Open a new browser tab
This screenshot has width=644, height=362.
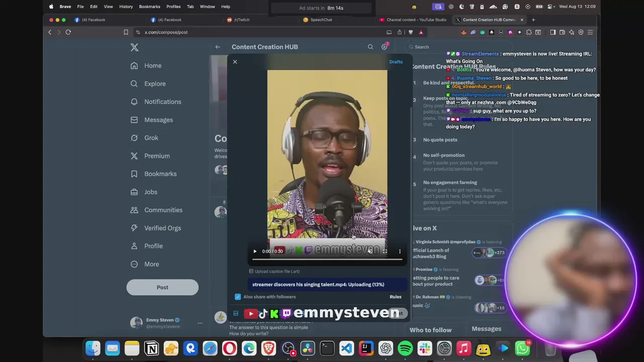pyautogui.click(x=533, y=20)
